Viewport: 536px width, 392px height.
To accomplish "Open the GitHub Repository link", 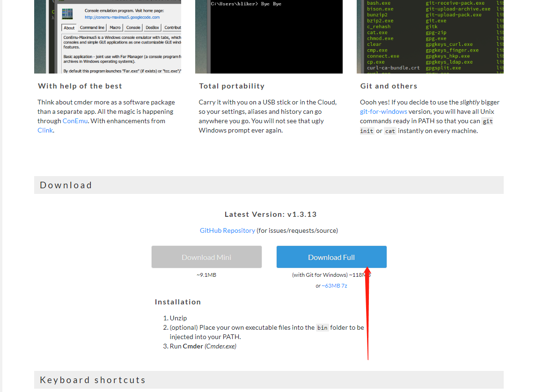I will [228, 230].
